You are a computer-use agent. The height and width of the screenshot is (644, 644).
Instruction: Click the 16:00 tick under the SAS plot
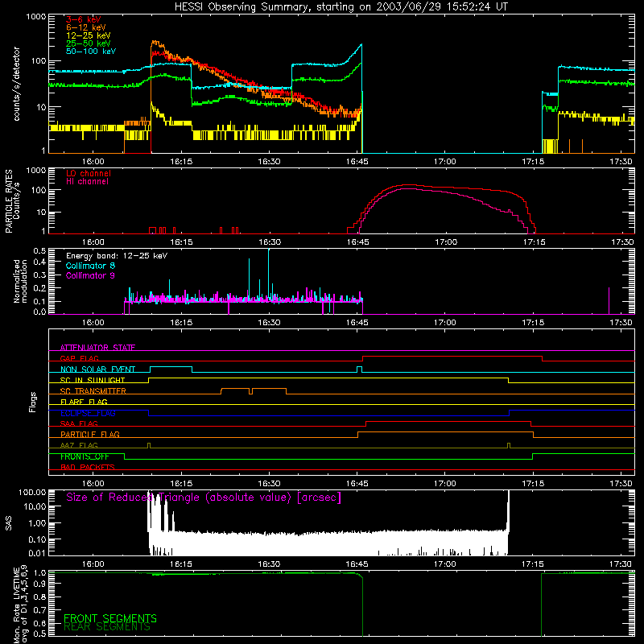tap(93, 564)
